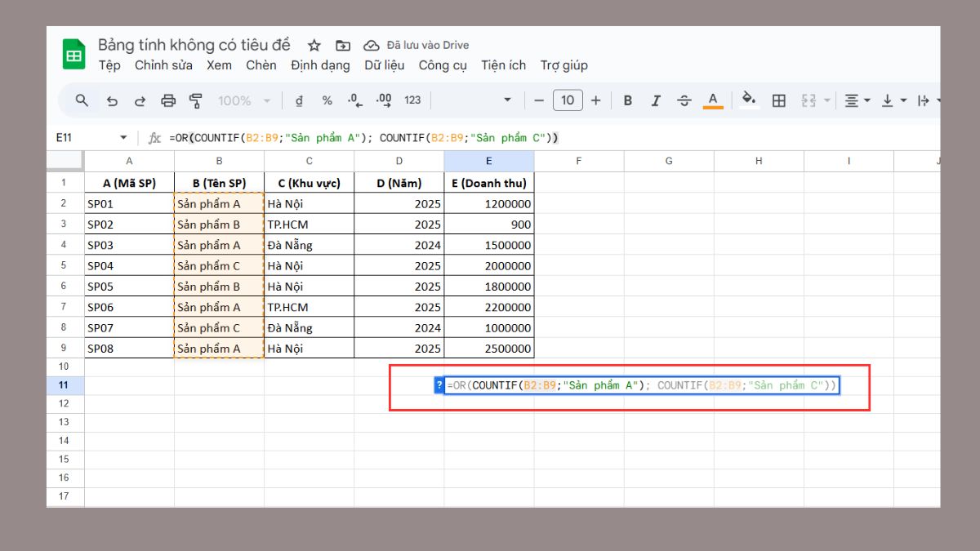The image size is (980, 551).
Task: Click the move to folder icon
Action: tap(343, 46)
